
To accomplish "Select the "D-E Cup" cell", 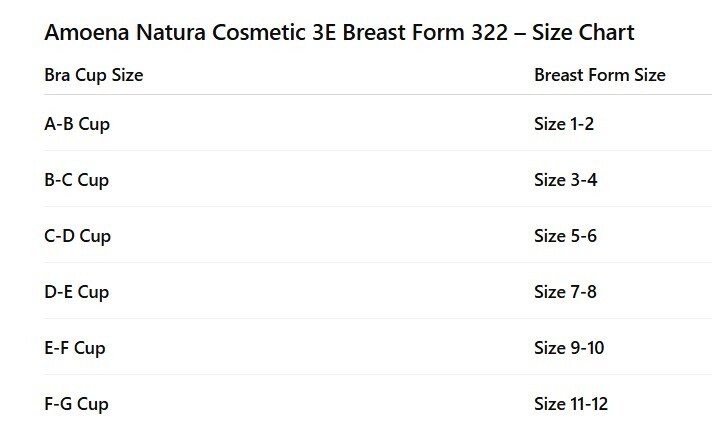I will tap(77, 292).
